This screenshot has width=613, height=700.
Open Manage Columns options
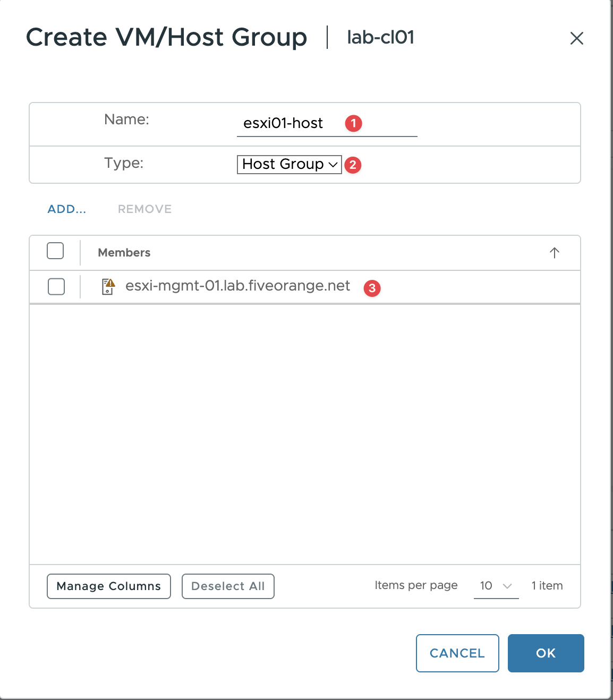(x=109, y=586)
